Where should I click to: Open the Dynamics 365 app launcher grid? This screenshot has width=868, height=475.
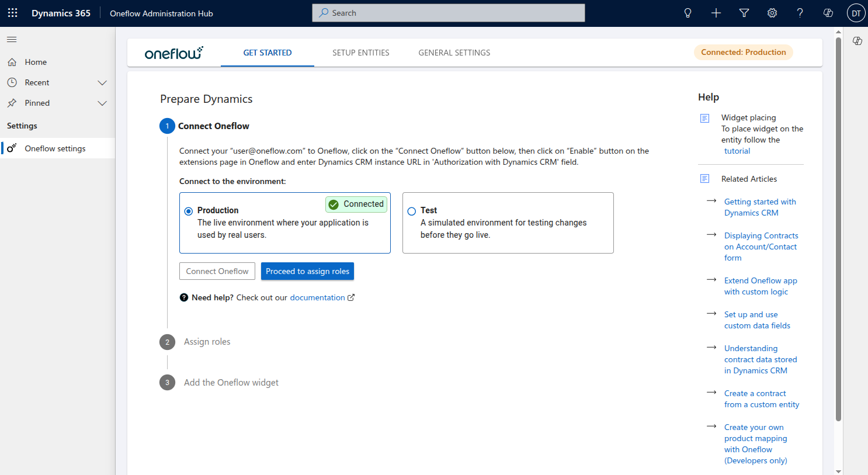click(x=13, y=13)
